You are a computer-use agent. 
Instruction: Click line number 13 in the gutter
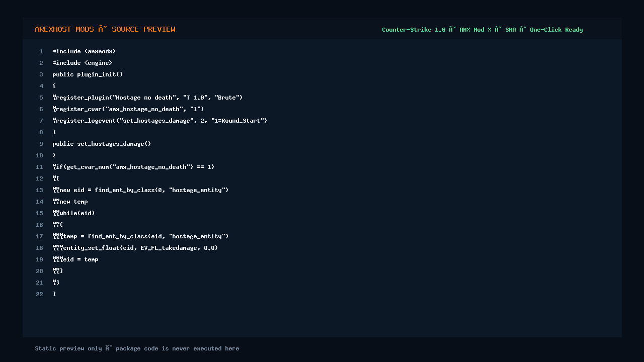tap(39, 190)
